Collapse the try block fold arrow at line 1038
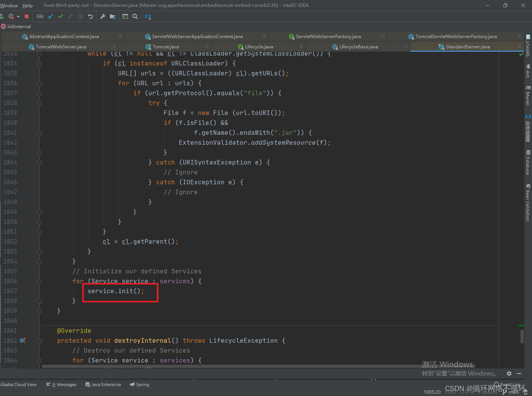Image resolution: width=532 pixels, height=396 pixels. coord(39,103)
